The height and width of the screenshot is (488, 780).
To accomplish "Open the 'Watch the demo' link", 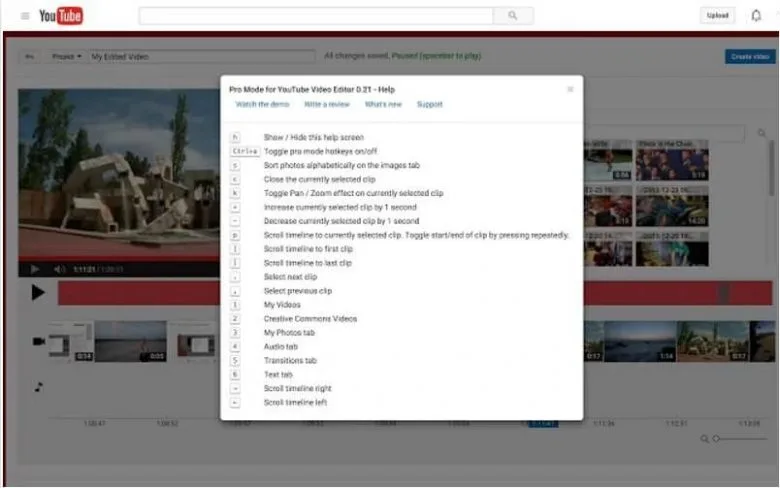I will coord(262,104).
